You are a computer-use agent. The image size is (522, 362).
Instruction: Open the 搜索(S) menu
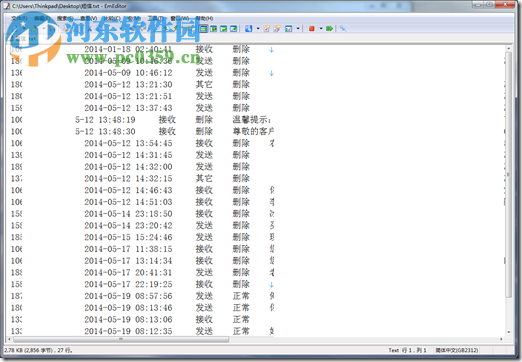click(65, 18)
